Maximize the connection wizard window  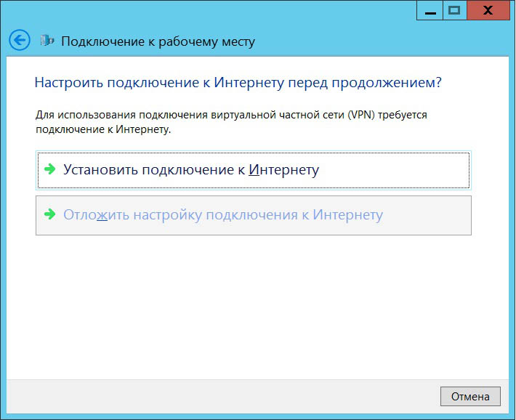click(455, 10)
